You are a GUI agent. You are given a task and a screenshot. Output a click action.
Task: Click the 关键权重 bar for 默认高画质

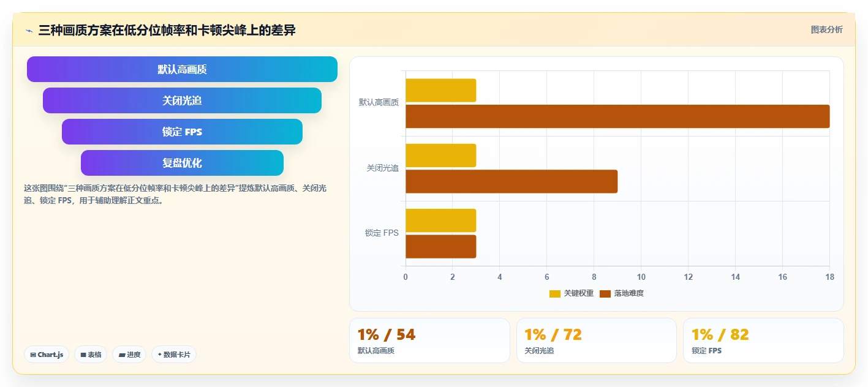pyautogui.click(x=440, y=91)
